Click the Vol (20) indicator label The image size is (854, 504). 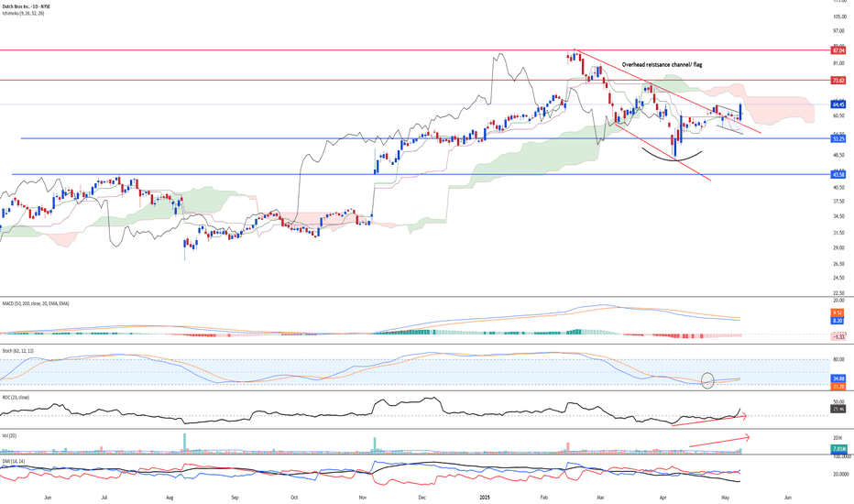click(9, 435)
